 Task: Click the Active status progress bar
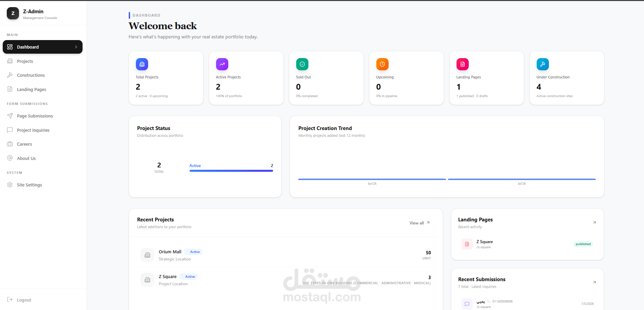[231, 171]
